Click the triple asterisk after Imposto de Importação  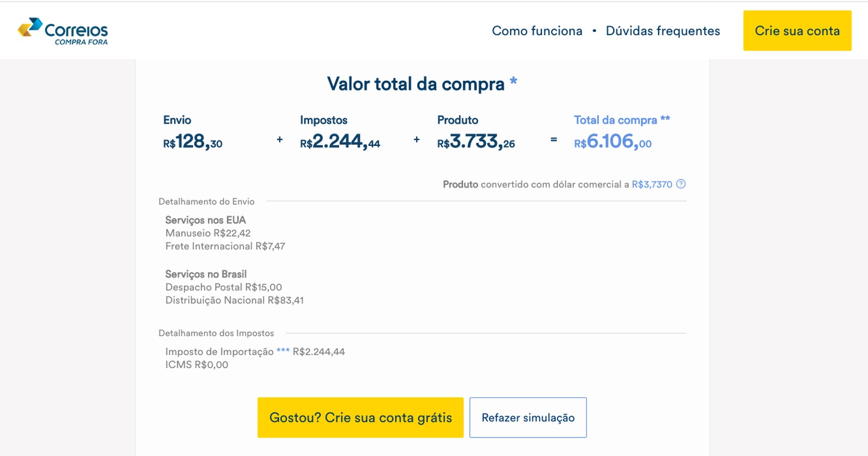tap(283, 351)
